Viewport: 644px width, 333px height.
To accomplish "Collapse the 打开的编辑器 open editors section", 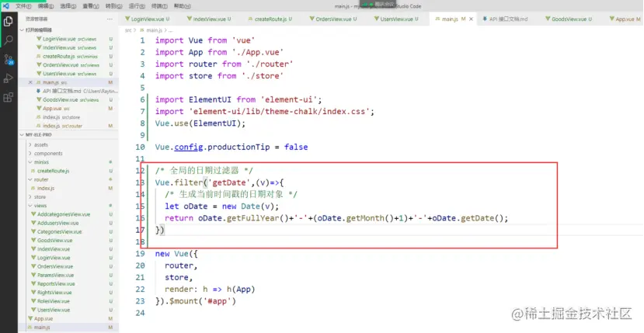I will 37,30.
